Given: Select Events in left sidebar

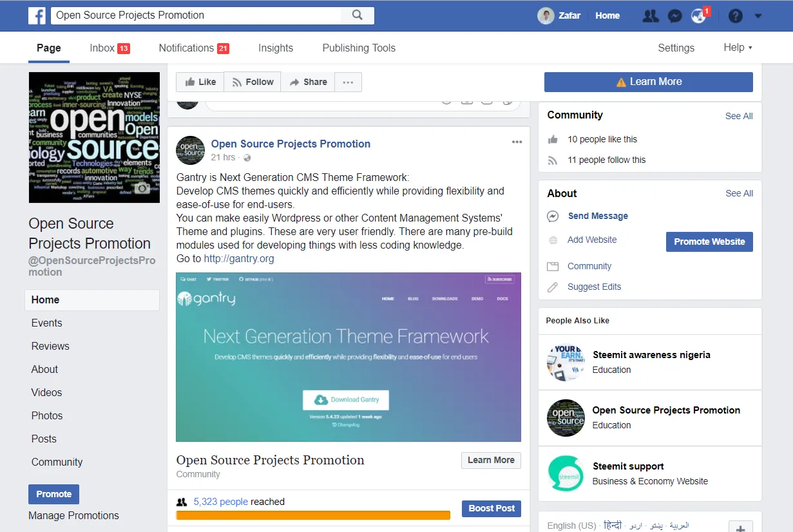Looking at the screenshot, I should [47, 323].
